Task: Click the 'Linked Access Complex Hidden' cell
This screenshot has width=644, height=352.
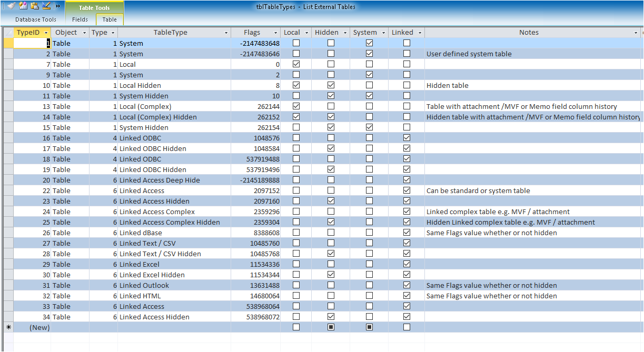Action: pyautogui.click(x=174, y=222)
